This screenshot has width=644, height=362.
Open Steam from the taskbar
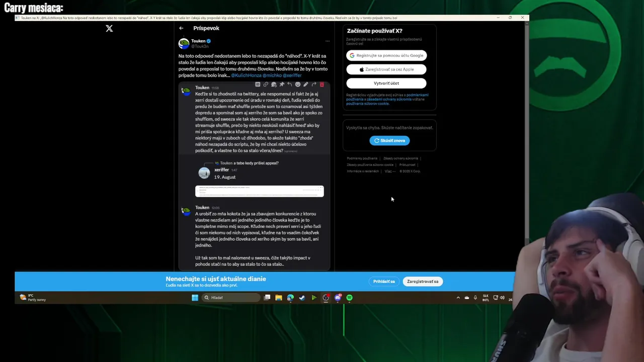[302, 298]
